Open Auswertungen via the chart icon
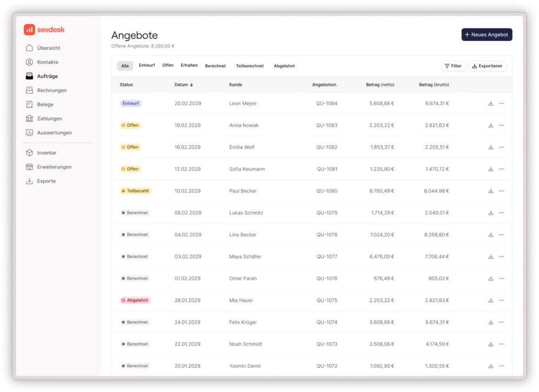539x392 pixels. pos(29,133)
